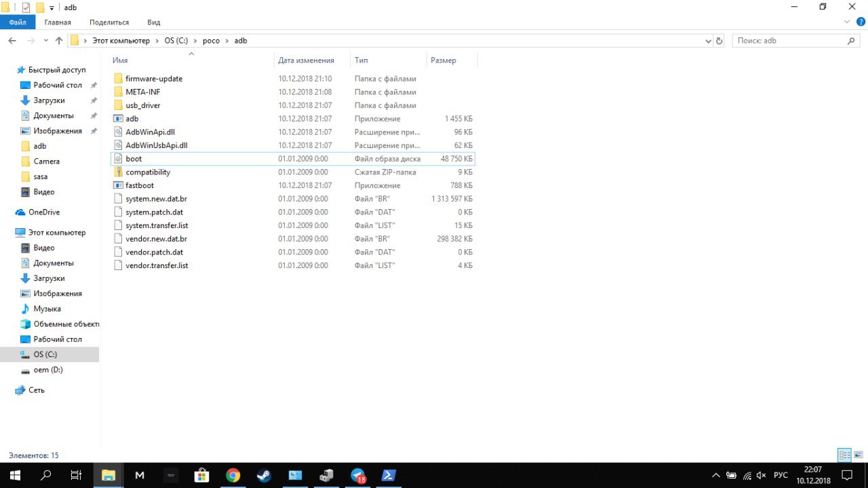Viewport: 868px width, 488px height.
Task: Select the boot disk image icon
Action: pyautogui.click(x=118, y=159)
